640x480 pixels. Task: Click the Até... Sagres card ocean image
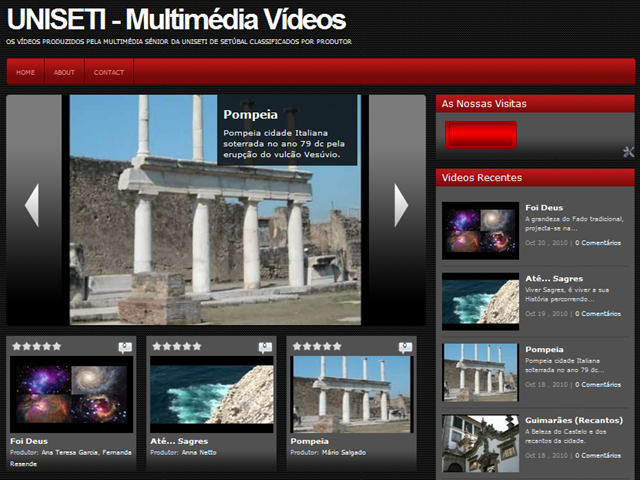tap(211, 394)
